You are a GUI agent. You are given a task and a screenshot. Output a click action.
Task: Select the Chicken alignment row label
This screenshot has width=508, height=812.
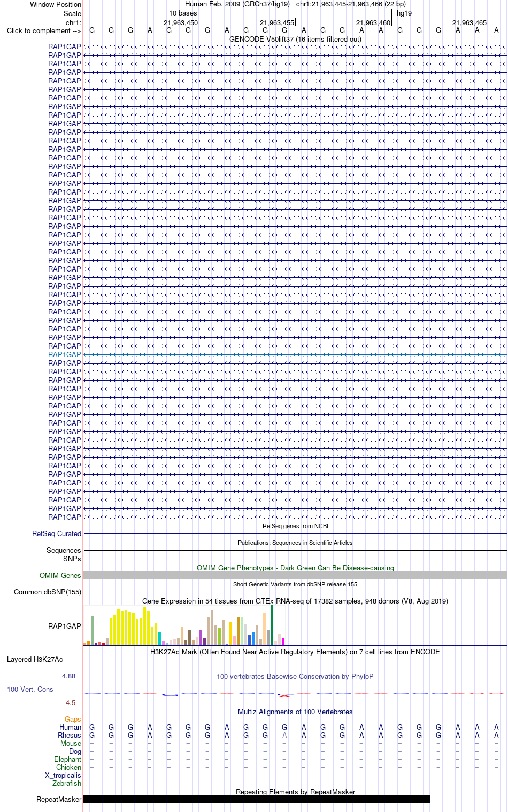pyautogui.click(x=68, y=767)
